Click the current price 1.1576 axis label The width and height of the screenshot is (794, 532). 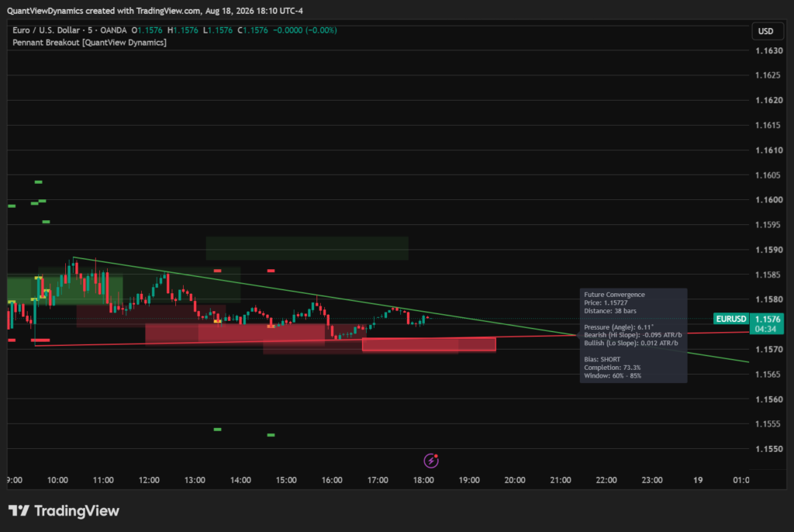767,320
